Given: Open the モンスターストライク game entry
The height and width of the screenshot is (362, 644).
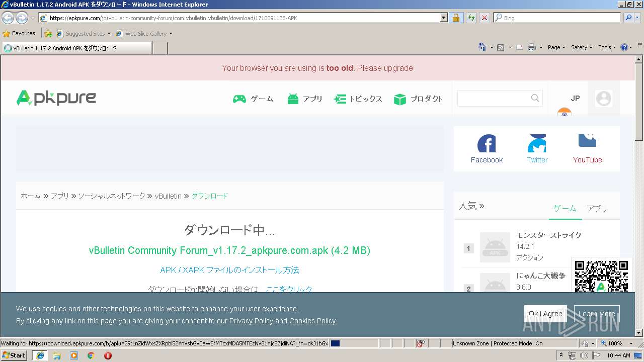Looking at the screenshot, I should click(549, 235).
